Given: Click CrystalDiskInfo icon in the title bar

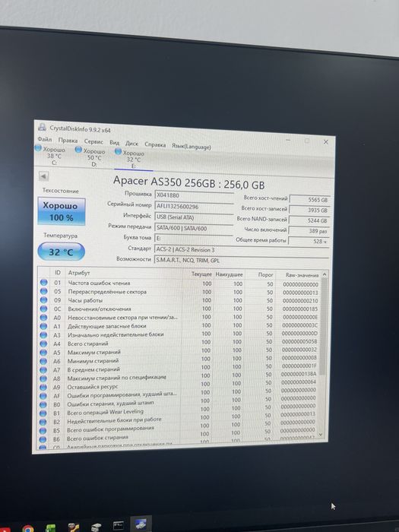Looking at the screenshot, I should pyautogui.click(x=42, y=127).
